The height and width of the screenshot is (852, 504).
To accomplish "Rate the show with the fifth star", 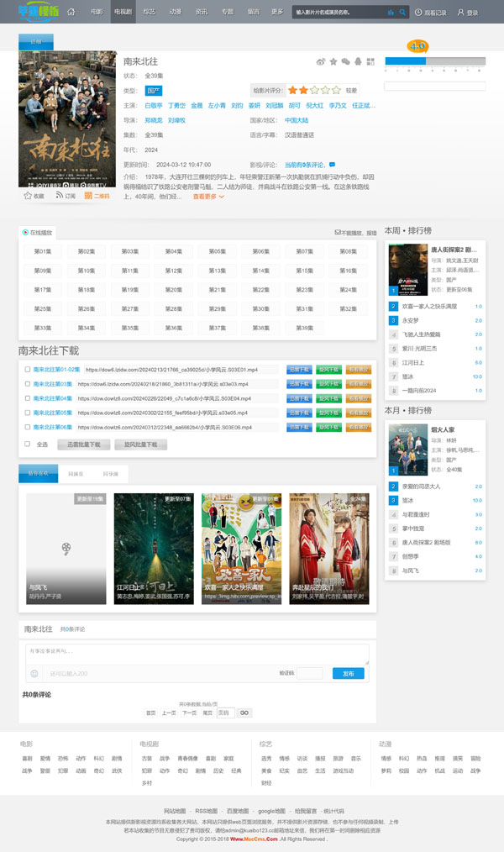I will point(337,90).
